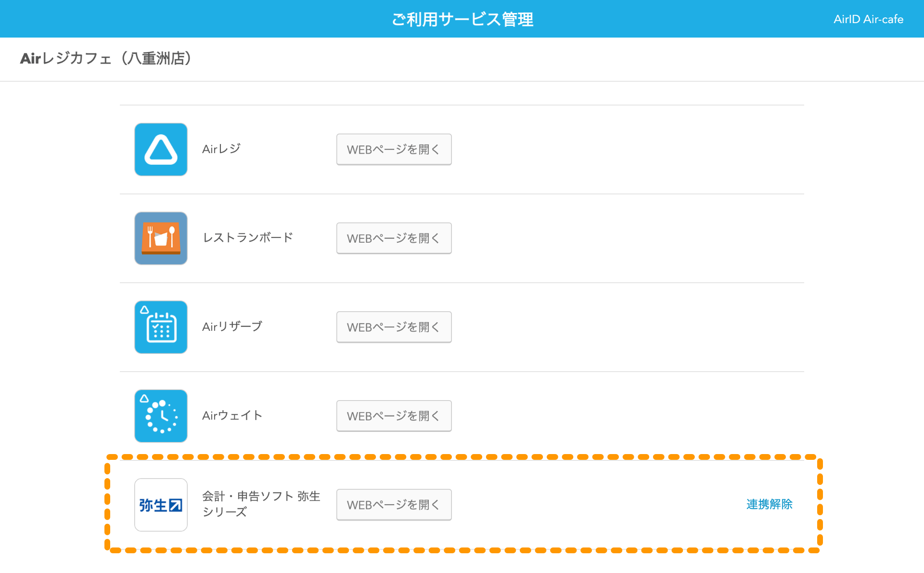Open the WEB page for レストランボード
The width and height of the screenshot is (924, 573).
coord(394,238)
